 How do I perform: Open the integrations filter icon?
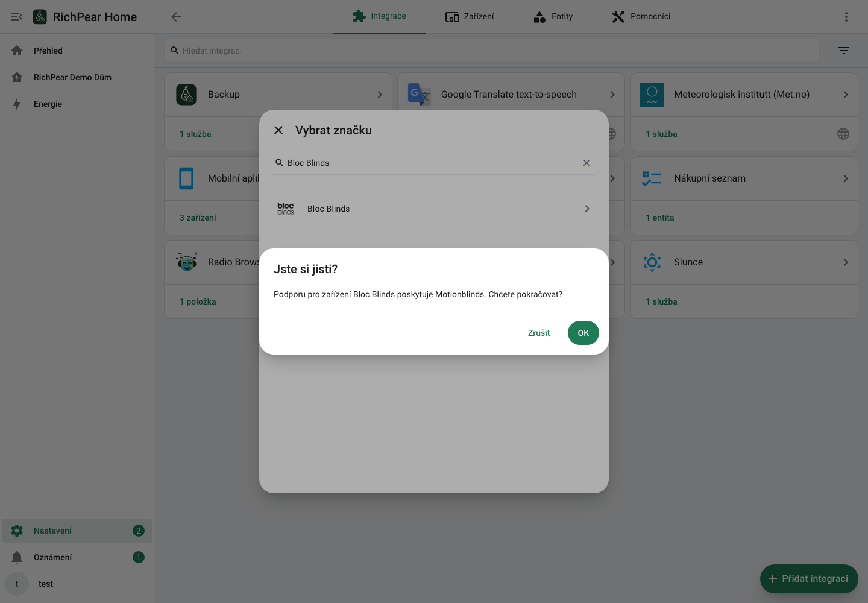click(x=844, y=51)
